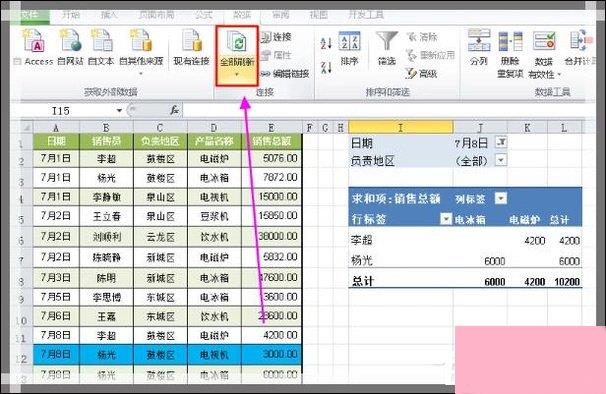Open 高级 (Advanced) filter options
Viewport: 606px width, 394px height.
[x=421, y=73]
